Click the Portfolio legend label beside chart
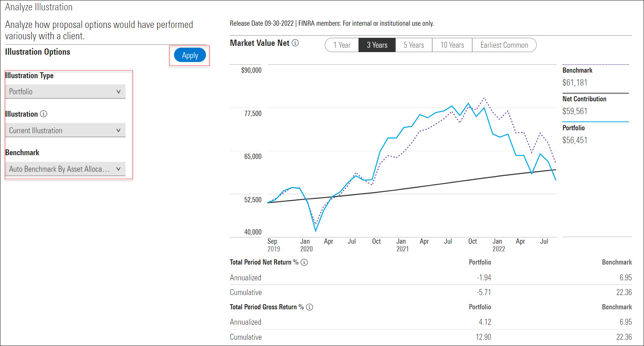Image resolution: width=644 pixels, height=346 pixels. [574, 128]
